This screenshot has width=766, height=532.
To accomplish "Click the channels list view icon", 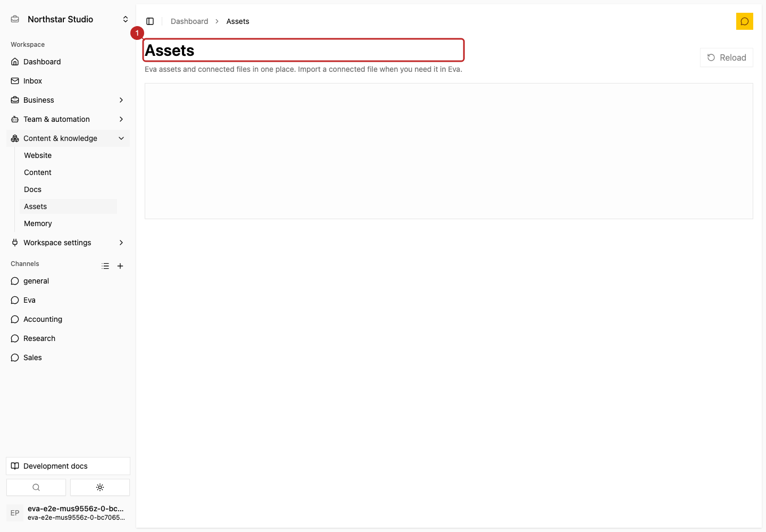I will click(x=105, y=266).
